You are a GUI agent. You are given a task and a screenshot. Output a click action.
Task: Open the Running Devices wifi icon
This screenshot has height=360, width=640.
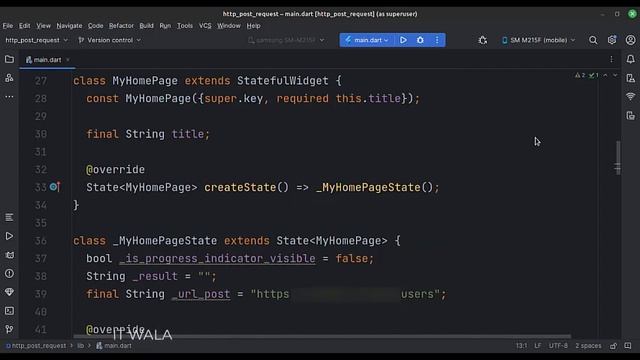631,97
